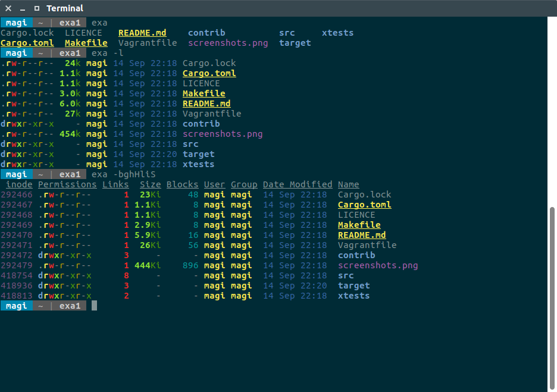
Task: Click the 444Ki size value
Action: pyautogui.click(x=148, y=265)
